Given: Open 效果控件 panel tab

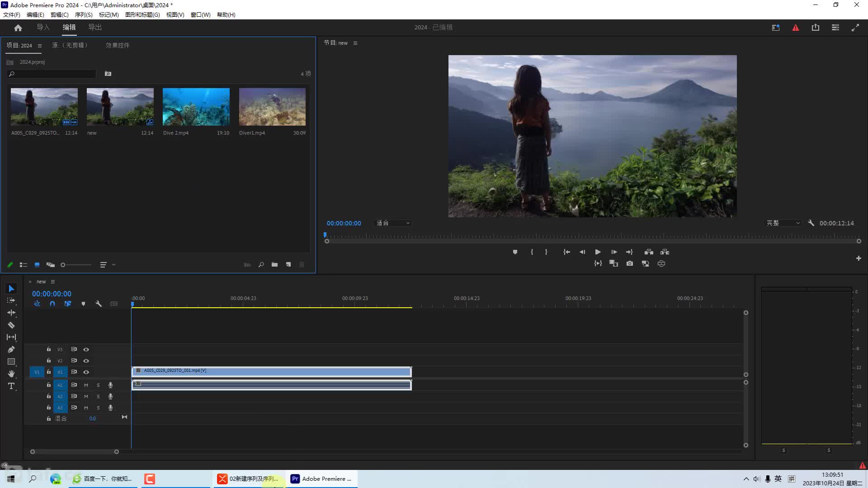Looking at the screenshot, I should pyautogui.click(x=118, y=46).
